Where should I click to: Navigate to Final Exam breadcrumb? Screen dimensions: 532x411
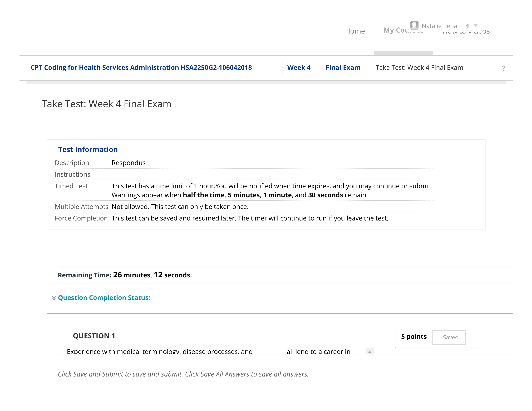tap(343, 67)
